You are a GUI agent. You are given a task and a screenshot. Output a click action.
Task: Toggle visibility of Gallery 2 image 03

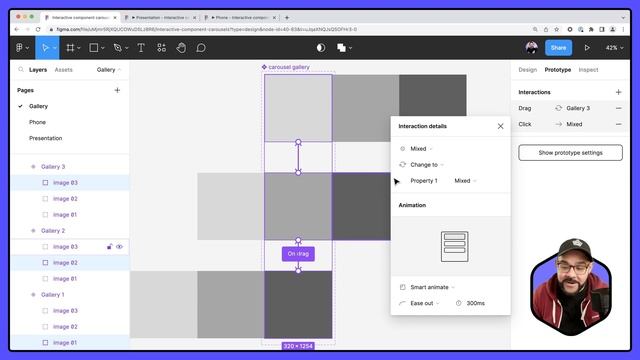coord(119,247)
